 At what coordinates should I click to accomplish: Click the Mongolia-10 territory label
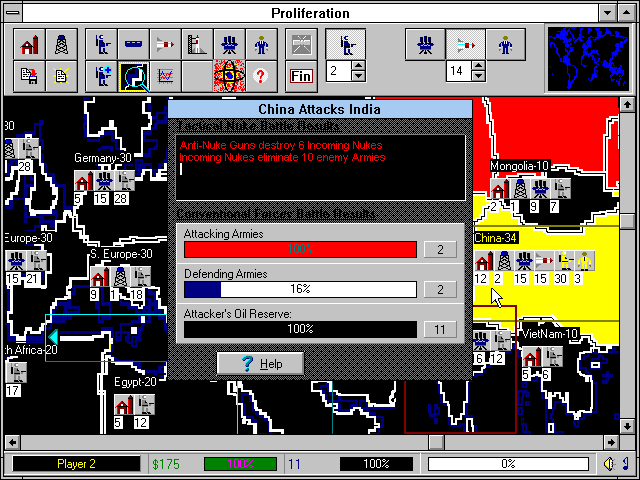[520, 166]
